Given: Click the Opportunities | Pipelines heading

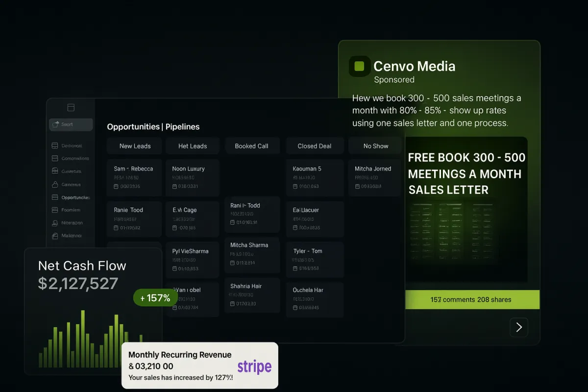Looking at the screenshot, I should pos(153,127).
